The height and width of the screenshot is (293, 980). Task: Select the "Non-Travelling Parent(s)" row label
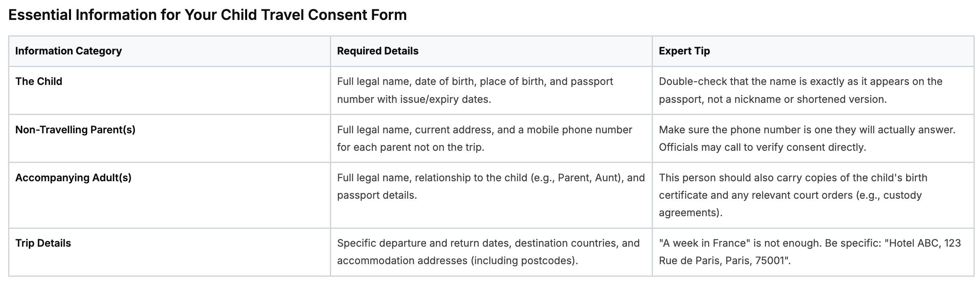click(75, 130)
